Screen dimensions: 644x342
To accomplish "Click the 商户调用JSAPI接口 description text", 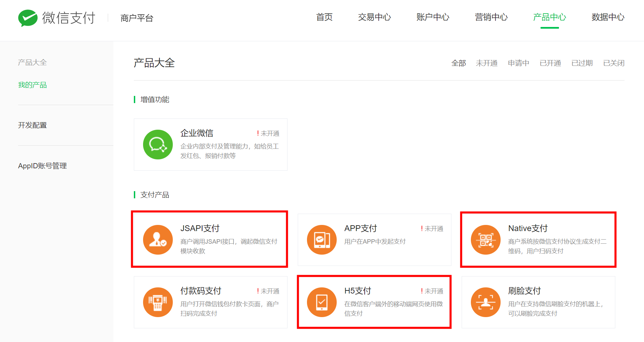I will tap(229, 246).
